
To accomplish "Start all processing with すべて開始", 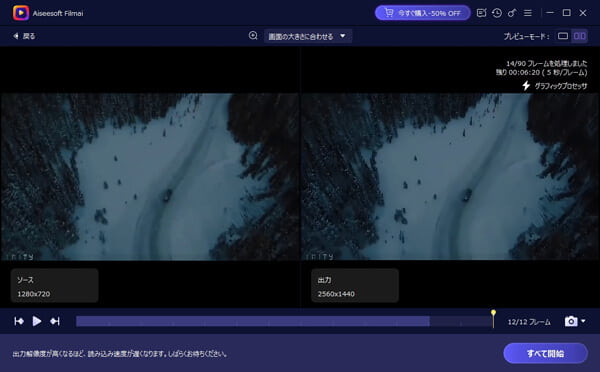I will point(545,353).
